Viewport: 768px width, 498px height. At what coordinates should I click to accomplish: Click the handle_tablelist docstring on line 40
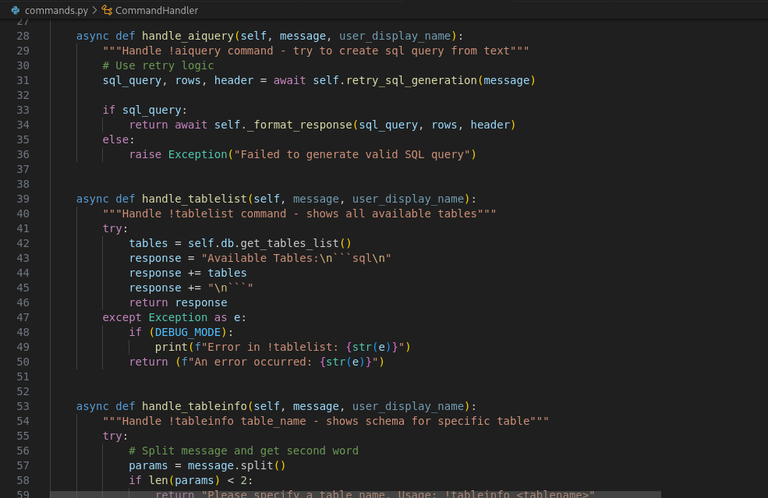299,214
